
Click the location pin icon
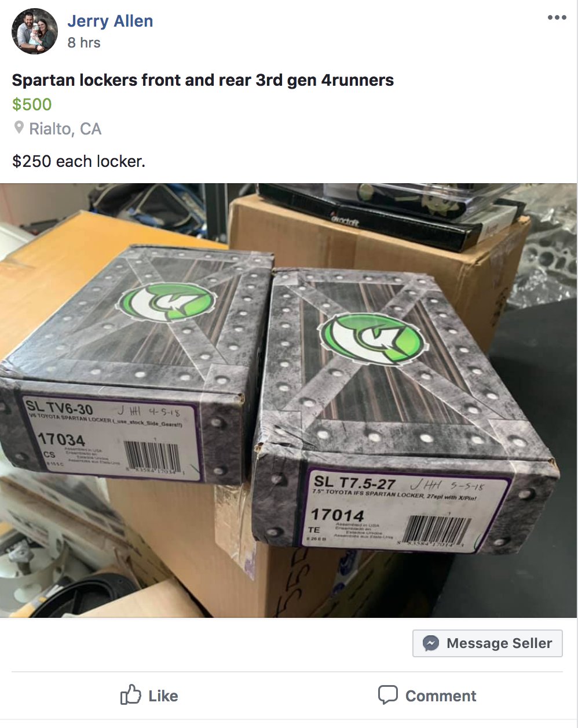point(19,128)
